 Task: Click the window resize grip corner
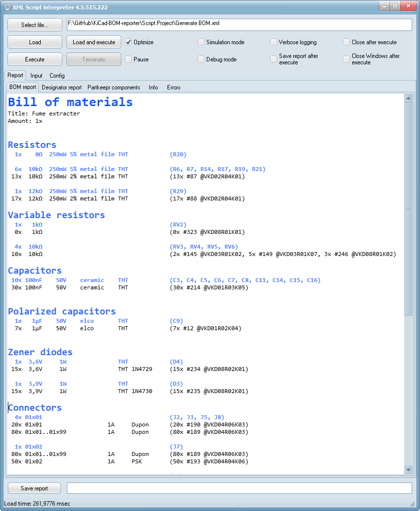click(412, 504)
